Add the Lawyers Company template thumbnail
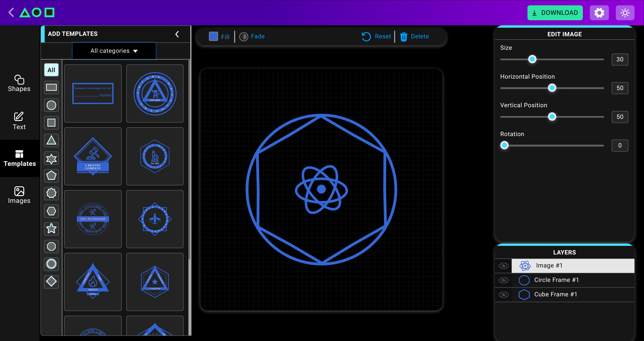 [x=93, y=156]
